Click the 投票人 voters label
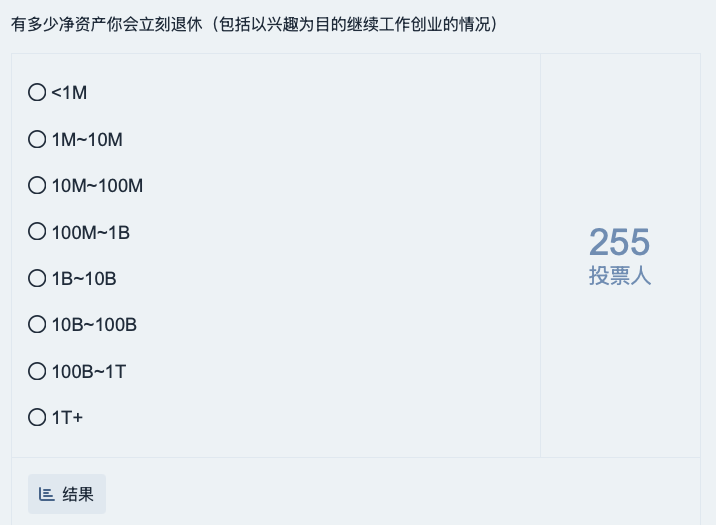This screenshot has height=525, width=716. (x=620, y=276)
